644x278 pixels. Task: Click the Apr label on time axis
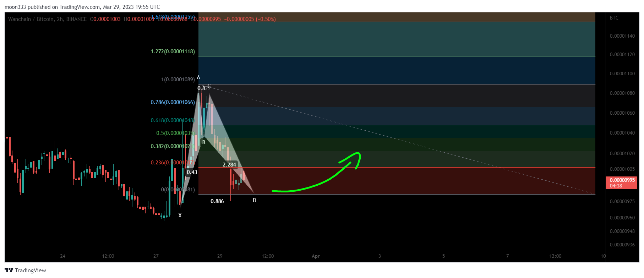316,256
